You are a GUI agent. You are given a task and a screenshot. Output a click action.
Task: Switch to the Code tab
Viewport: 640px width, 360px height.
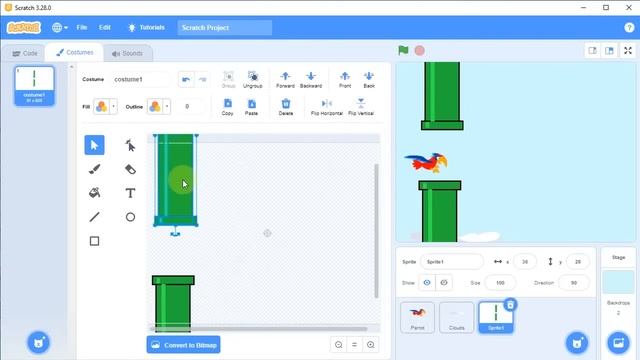[24, 53]
